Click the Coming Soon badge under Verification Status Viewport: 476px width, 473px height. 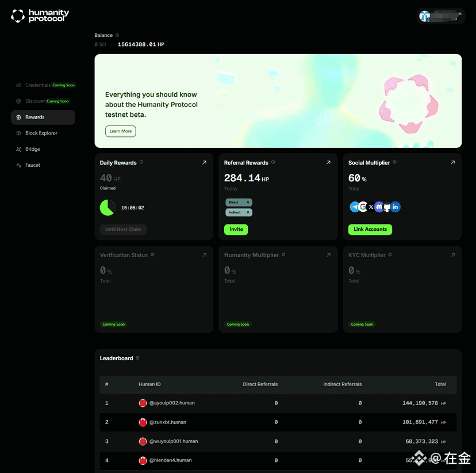[x=113, y=325]
